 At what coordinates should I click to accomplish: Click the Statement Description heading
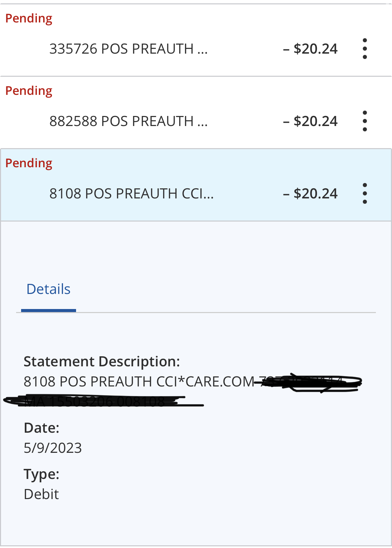102,362
